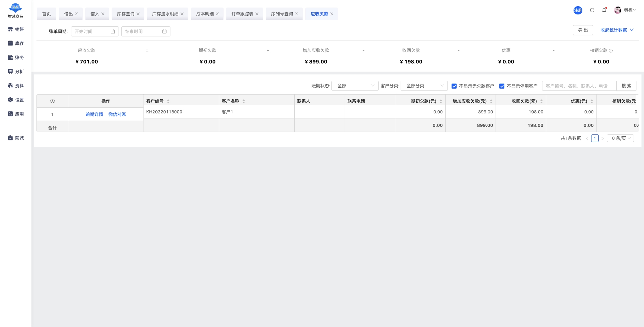
Task: Open 微信对账 for 客户1
Action: [x=117, y=114]
